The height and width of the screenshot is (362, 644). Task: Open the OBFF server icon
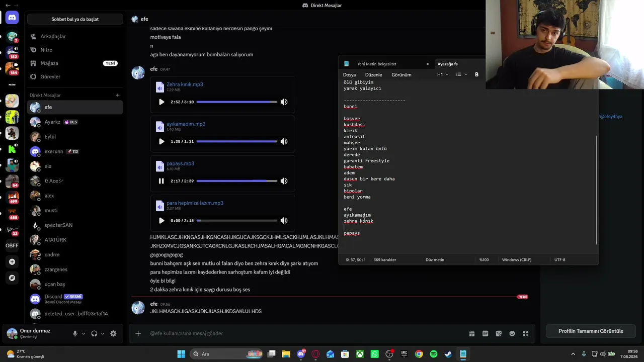(x=12, y=245)
